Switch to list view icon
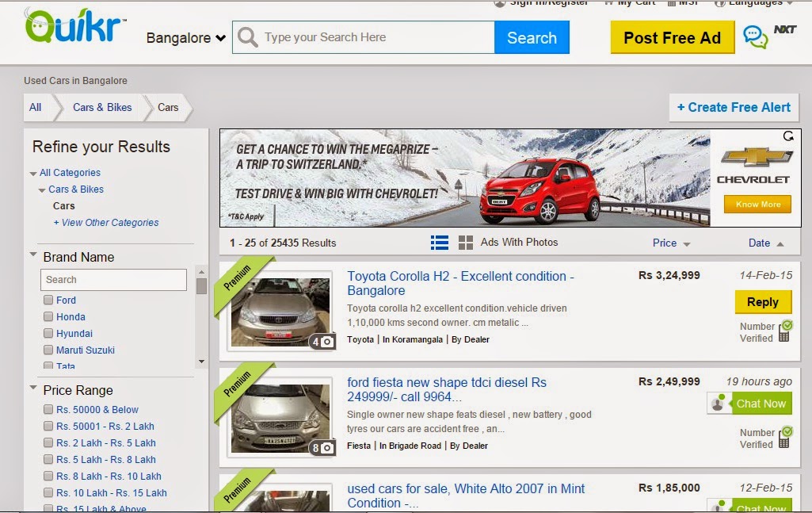Screen dimensions: 812x513 tap(440, 243)
